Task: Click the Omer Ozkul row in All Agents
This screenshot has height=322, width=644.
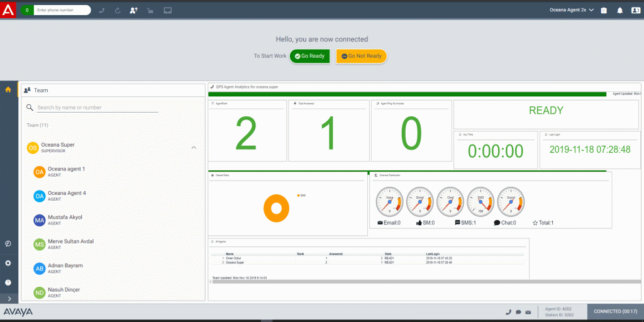Action: (x=367, y=258)
